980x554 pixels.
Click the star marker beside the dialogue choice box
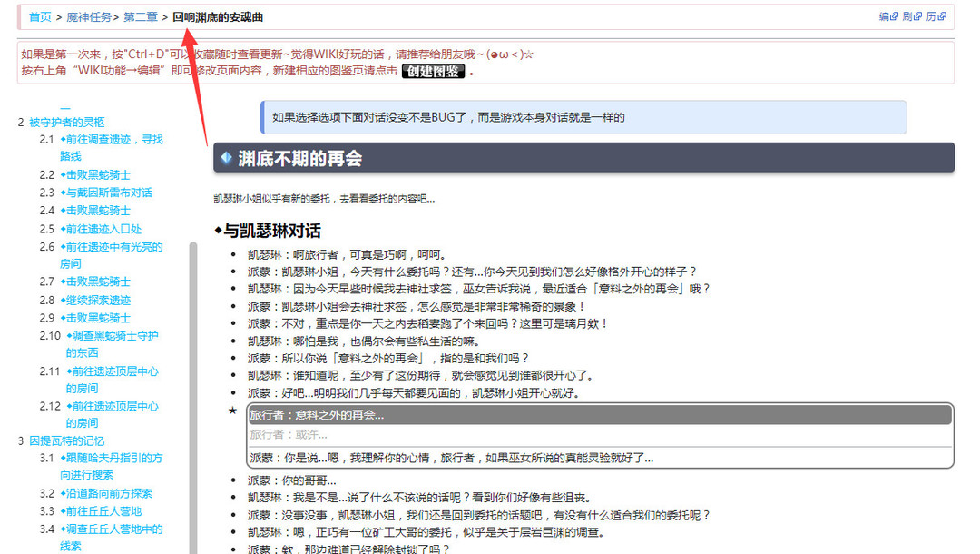(234, 411)
